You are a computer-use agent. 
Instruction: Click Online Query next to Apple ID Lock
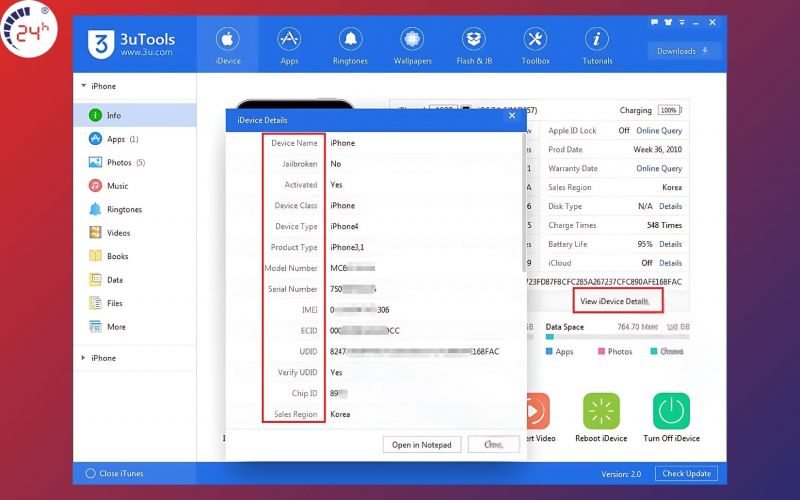(x=659, y=131)
